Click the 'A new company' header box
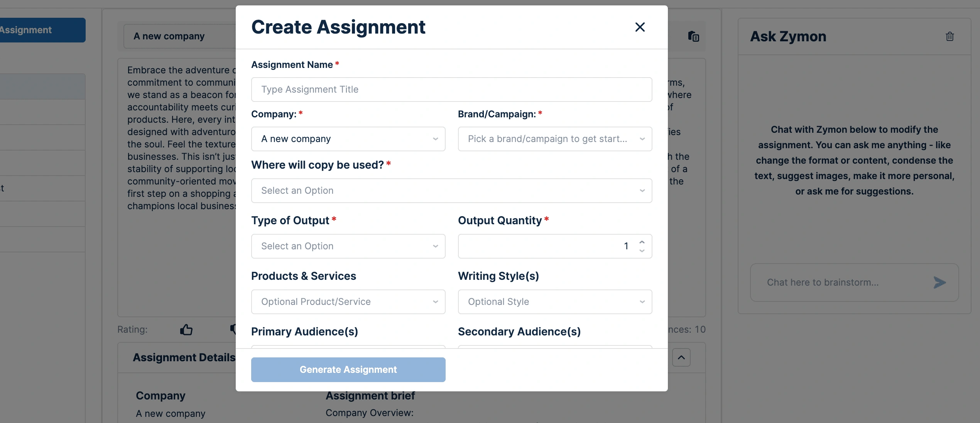980x423 pixels. click(x=177, y=36)
